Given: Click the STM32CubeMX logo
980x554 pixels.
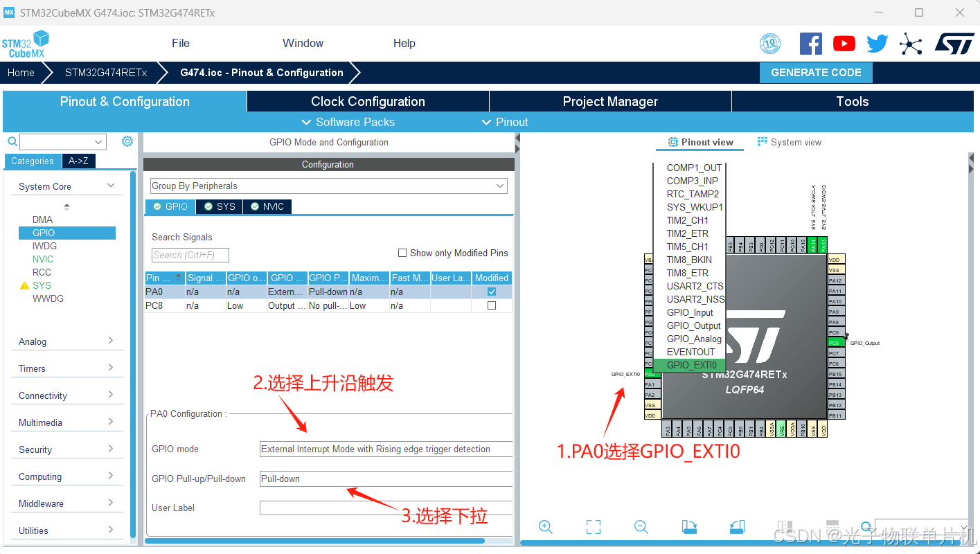Looking at the screenshot, I should coord(26,44).
